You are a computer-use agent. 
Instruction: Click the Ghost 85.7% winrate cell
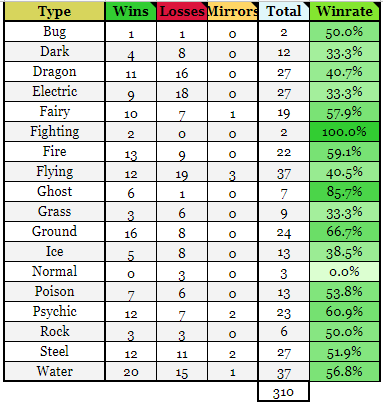344,192
